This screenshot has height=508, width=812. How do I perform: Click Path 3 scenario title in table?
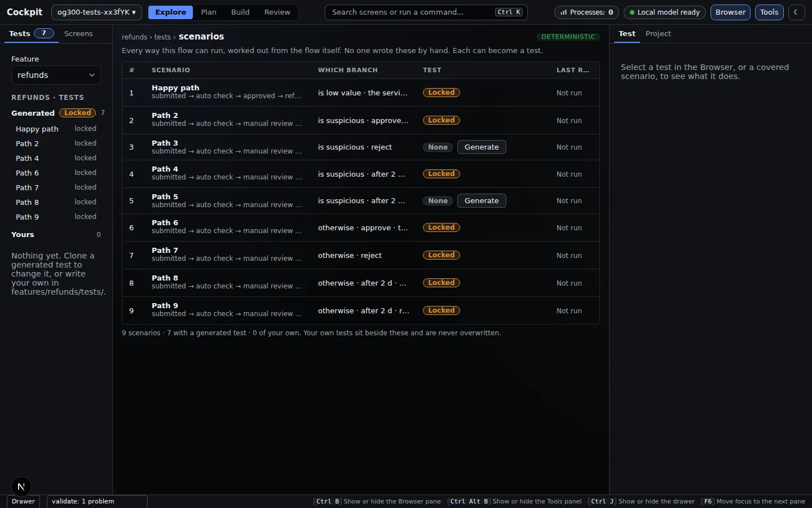click(x=165, y=143)
